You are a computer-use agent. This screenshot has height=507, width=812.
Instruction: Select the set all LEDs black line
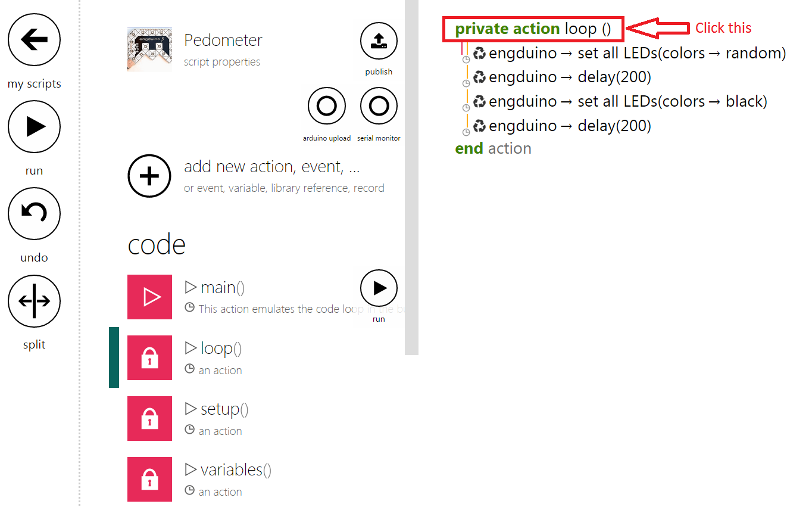tap(620, 101)
